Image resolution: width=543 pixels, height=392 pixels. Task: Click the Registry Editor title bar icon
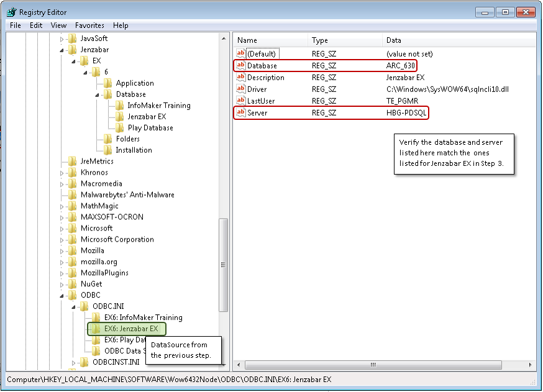(11, 12)
